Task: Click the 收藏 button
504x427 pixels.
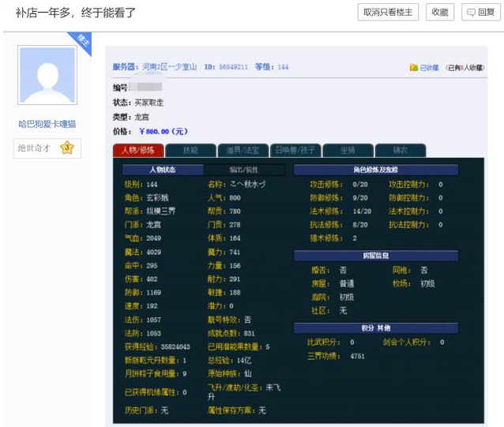Action: click(440, 12)
